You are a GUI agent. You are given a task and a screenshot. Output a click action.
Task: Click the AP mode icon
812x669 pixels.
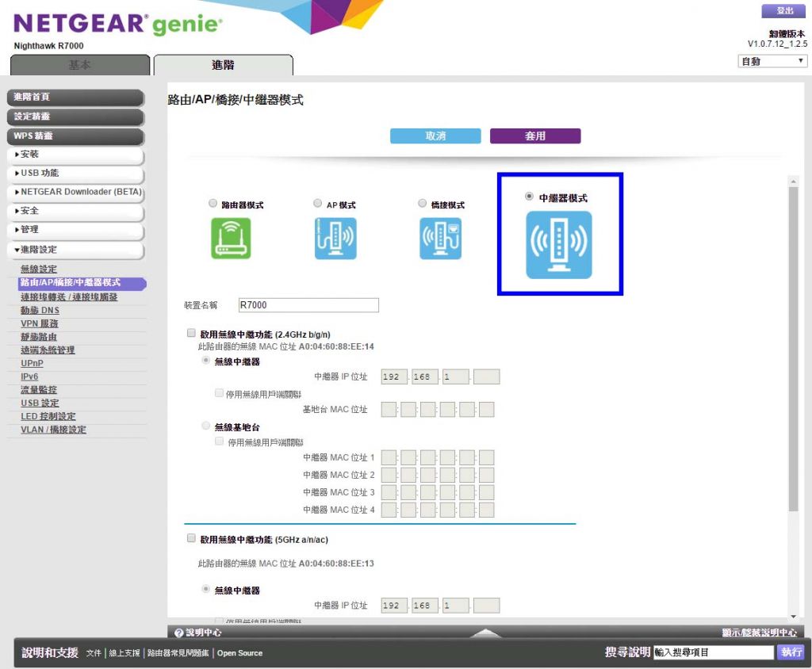point(335,239)
